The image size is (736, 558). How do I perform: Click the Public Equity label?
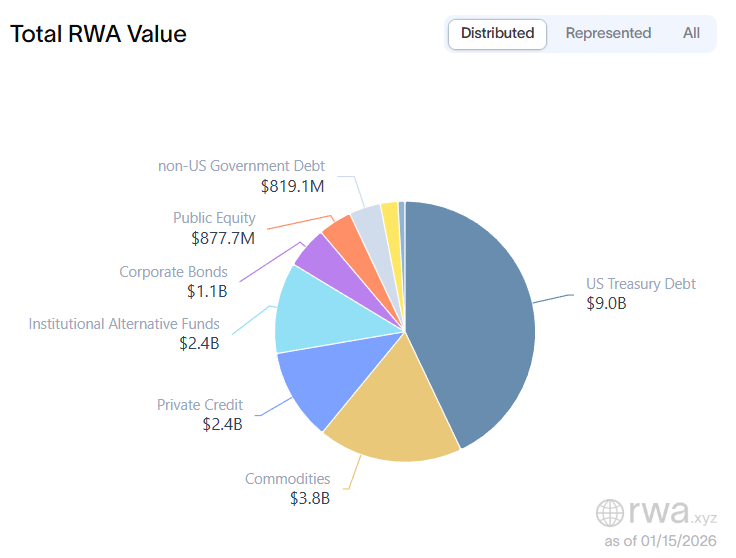pyautogui.click(x=214, y=218)
